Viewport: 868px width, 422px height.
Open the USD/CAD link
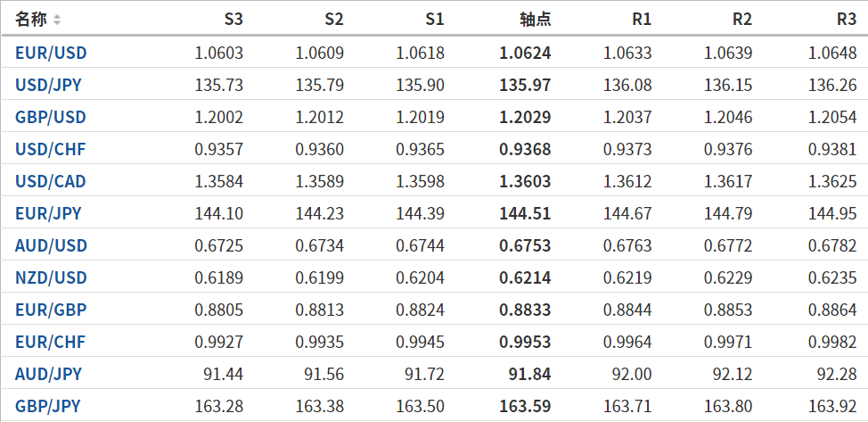51,182
